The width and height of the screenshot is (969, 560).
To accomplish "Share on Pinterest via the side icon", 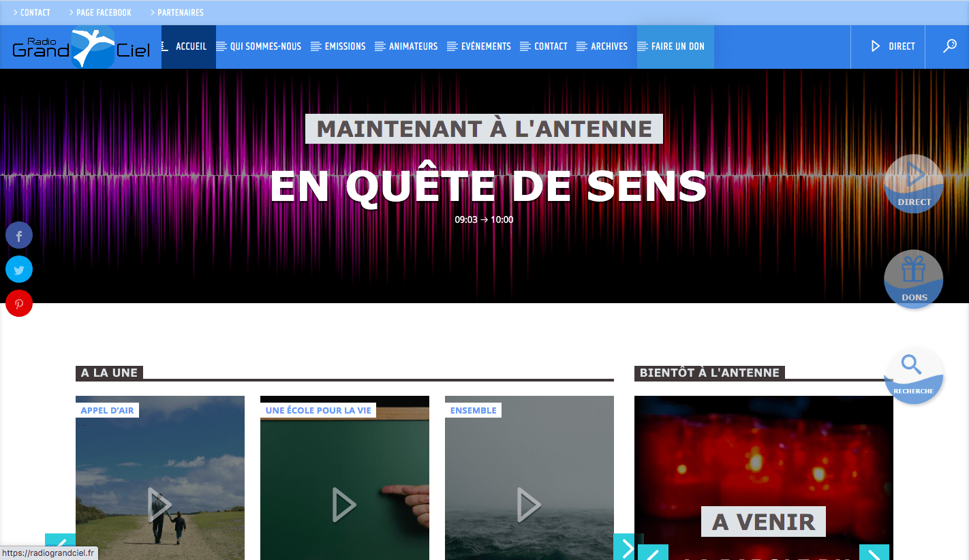I will tap(19, 303).
